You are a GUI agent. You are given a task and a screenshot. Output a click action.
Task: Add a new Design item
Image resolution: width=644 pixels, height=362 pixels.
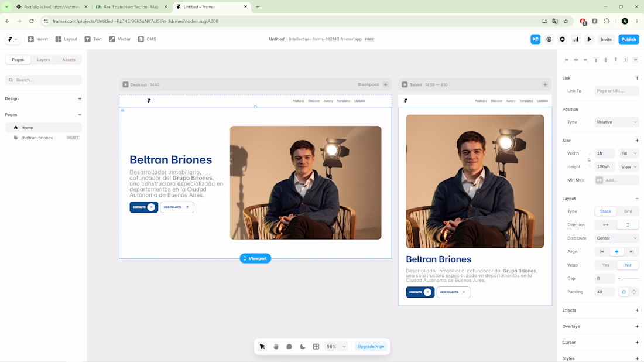click(x=80, y=98)
